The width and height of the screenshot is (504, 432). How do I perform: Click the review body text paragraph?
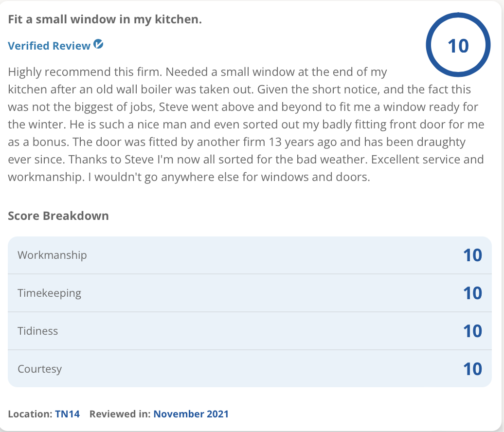pos(246,125)
